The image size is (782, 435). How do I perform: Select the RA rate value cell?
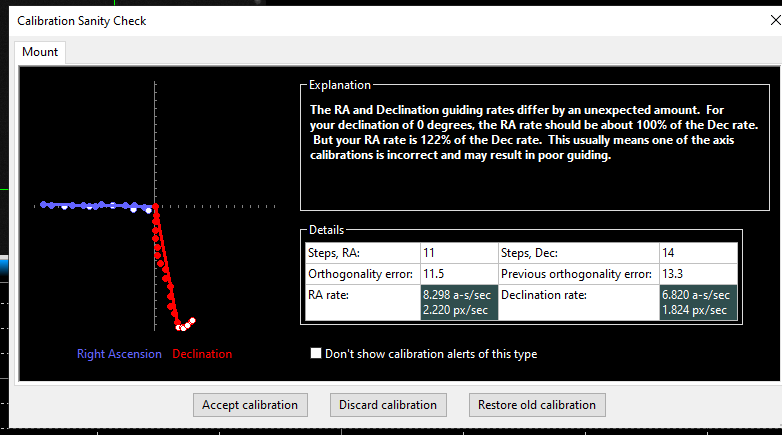(x=458, y=303)
